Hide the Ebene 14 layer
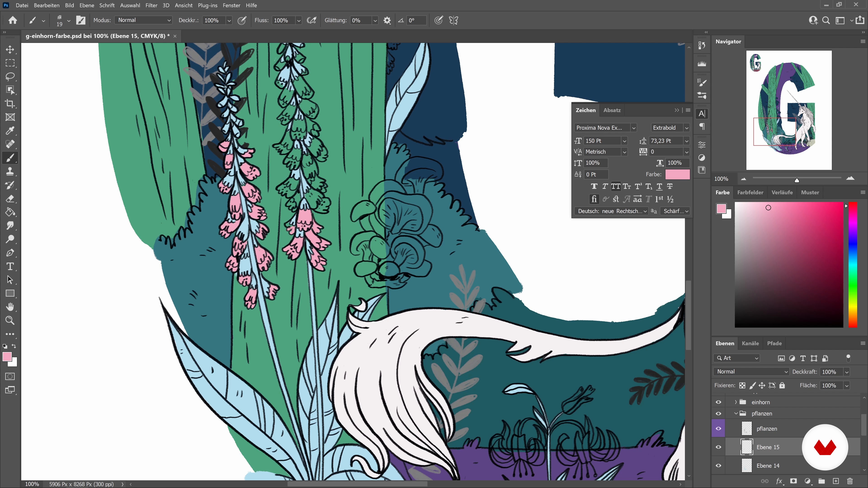The width and height of the screenshot is (868, 488). (718, 465)
